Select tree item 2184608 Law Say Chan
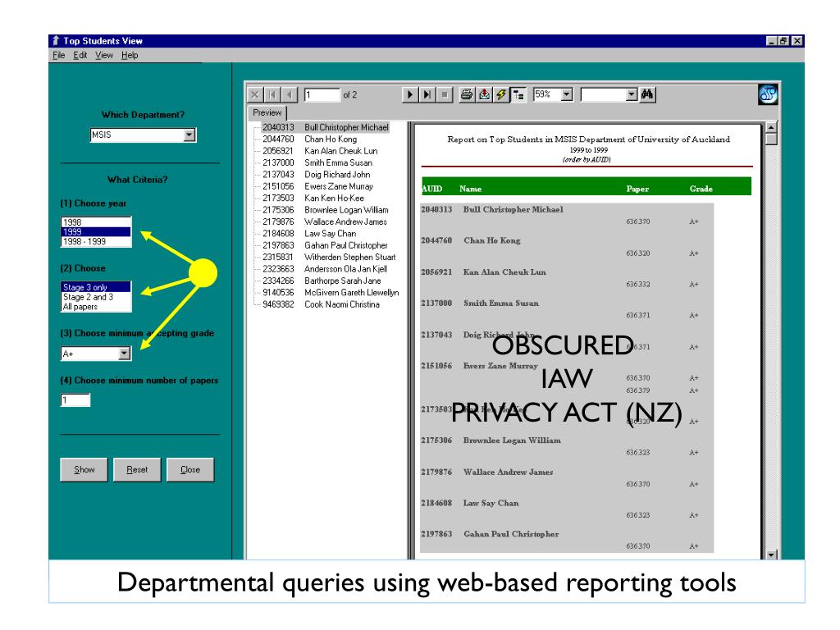Viewport: 840px width, 630px height. click(309, 234)
